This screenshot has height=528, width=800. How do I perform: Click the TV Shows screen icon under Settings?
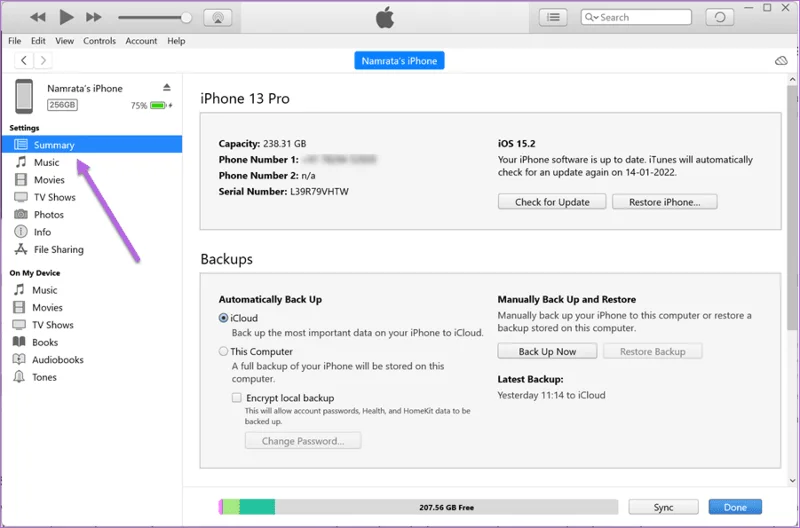click(21, 197)
